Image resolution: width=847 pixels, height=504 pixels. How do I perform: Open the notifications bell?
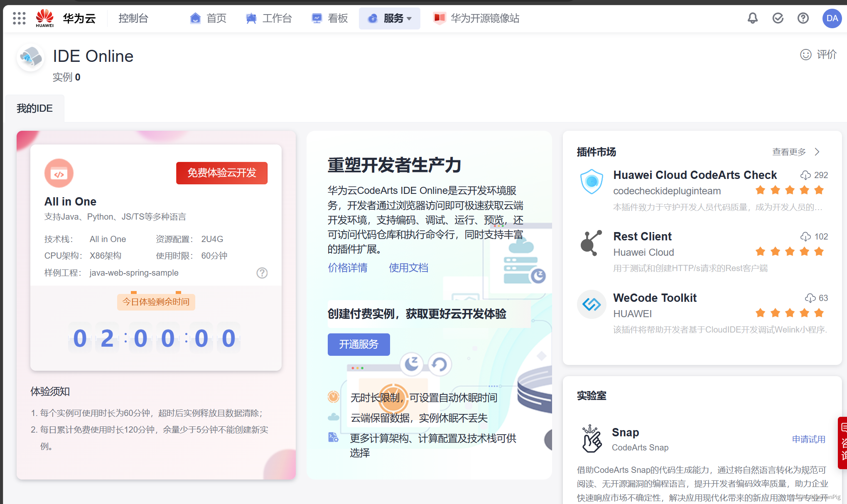pos(753,18)
